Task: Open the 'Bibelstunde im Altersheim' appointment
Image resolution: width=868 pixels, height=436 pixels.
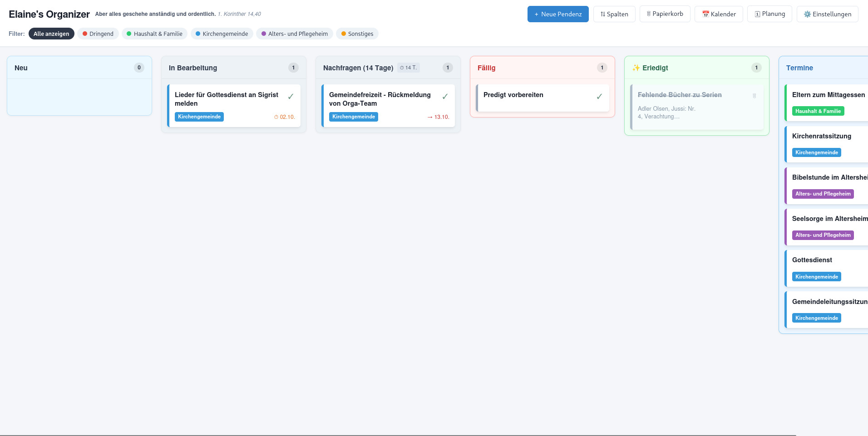Action: point(826,186)
